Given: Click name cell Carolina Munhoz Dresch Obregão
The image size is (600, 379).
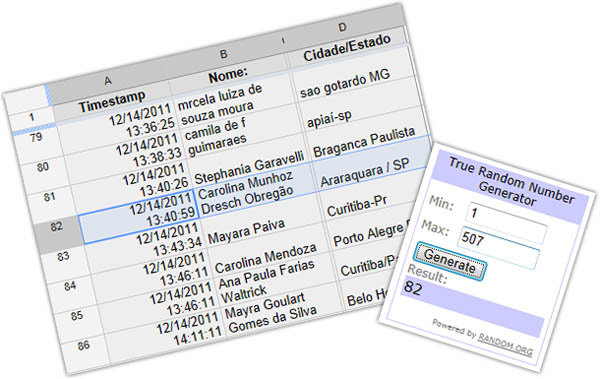Looking at the screenshot, I should tap(257, 192).
